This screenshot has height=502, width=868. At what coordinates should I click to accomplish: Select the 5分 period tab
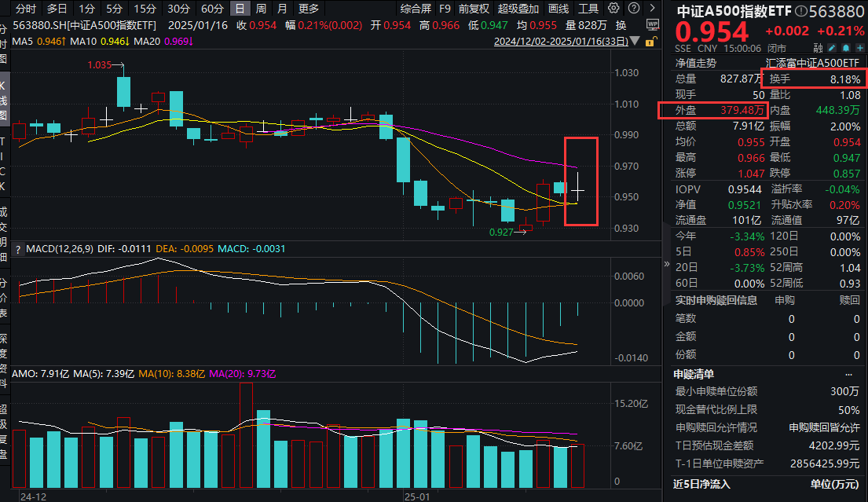click(x=114, y=9)
